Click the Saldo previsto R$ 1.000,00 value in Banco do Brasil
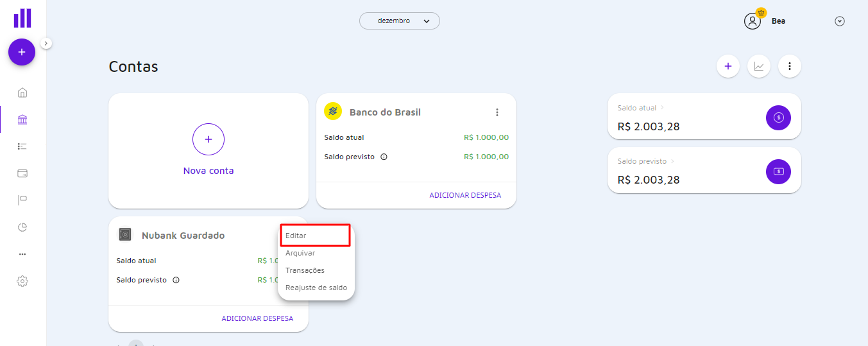 (x=486, y=157)
